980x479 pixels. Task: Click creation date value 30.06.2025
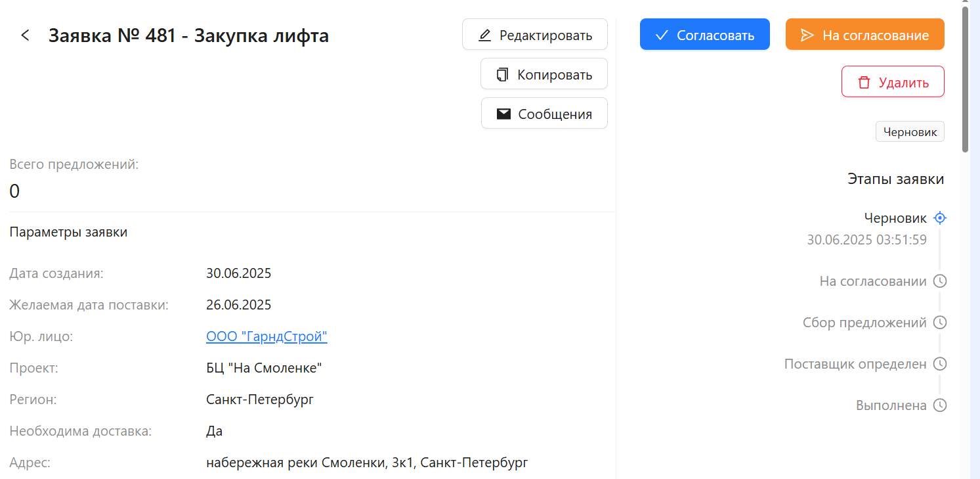coord(239,273)
